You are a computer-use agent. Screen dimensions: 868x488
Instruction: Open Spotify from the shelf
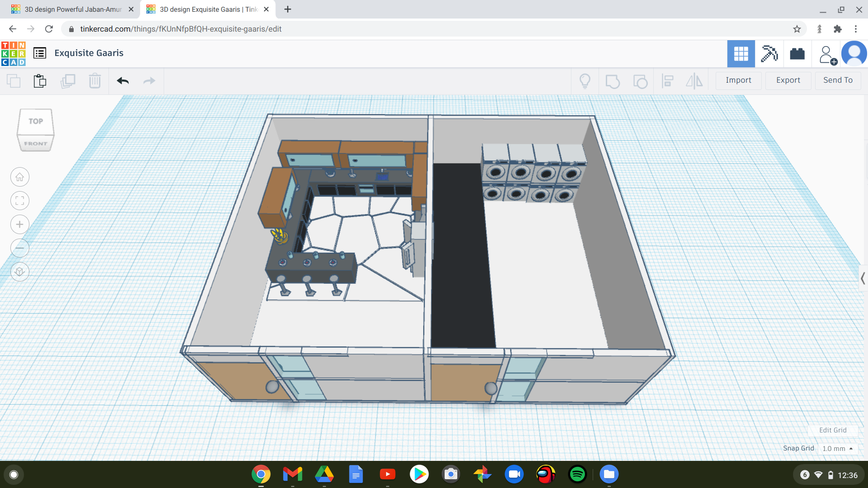coord(577,474)
